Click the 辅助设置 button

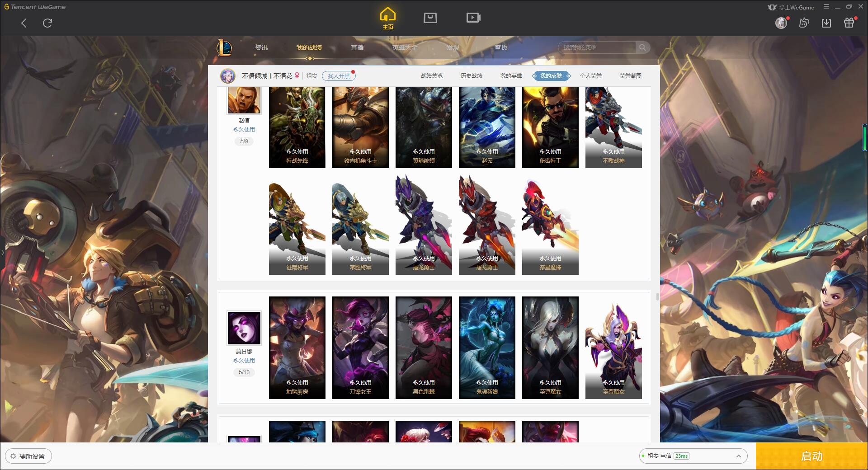coord(28,456)
